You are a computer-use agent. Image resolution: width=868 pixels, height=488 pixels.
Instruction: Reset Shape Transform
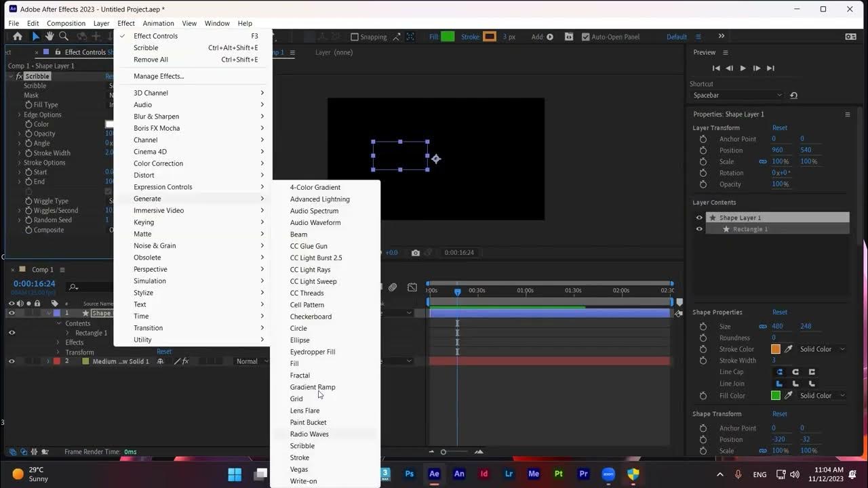pyautogui.click(x=780, y=413)
